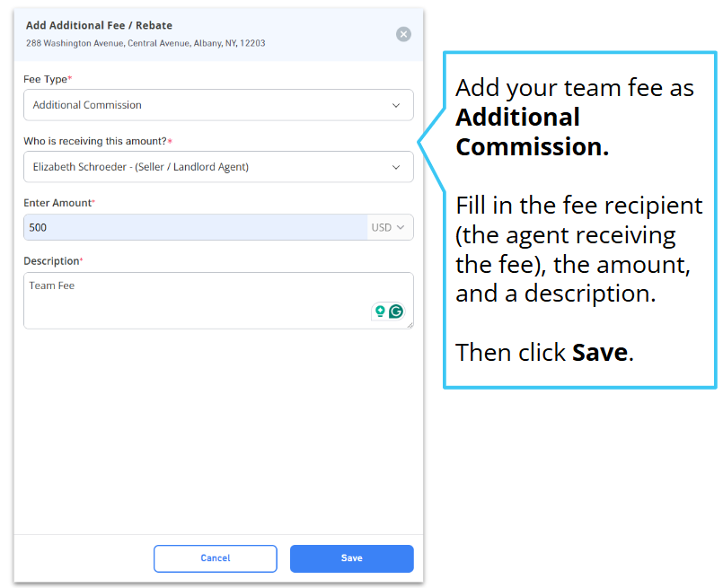
Task: Click the Save button
Action: coord(352,558)
